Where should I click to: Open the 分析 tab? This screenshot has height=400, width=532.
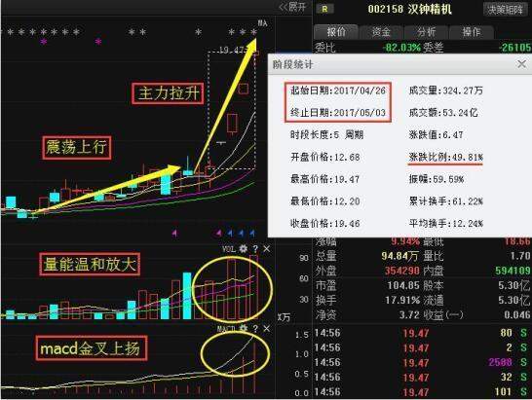pyautogui.click(x=426, y=32)
